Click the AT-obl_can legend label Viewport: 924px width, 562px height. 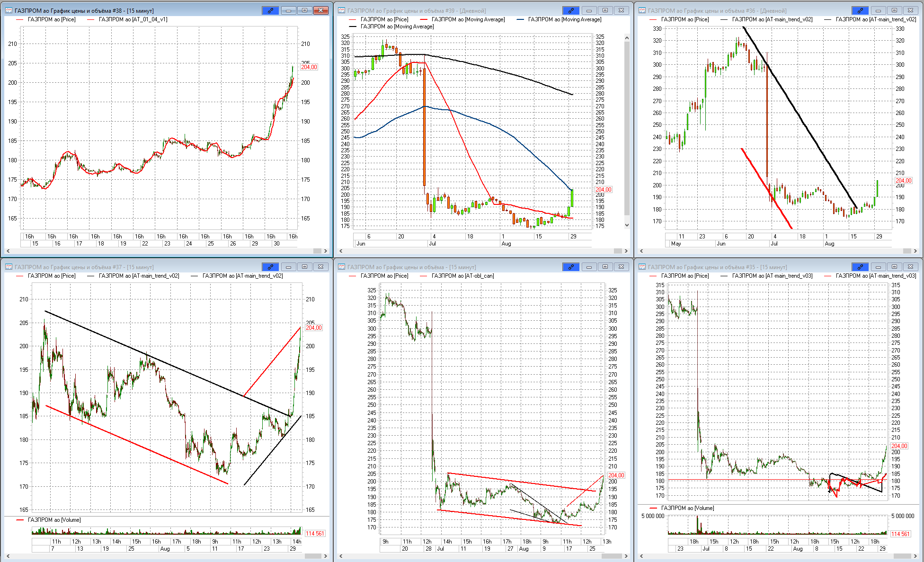tap(462, 276)
